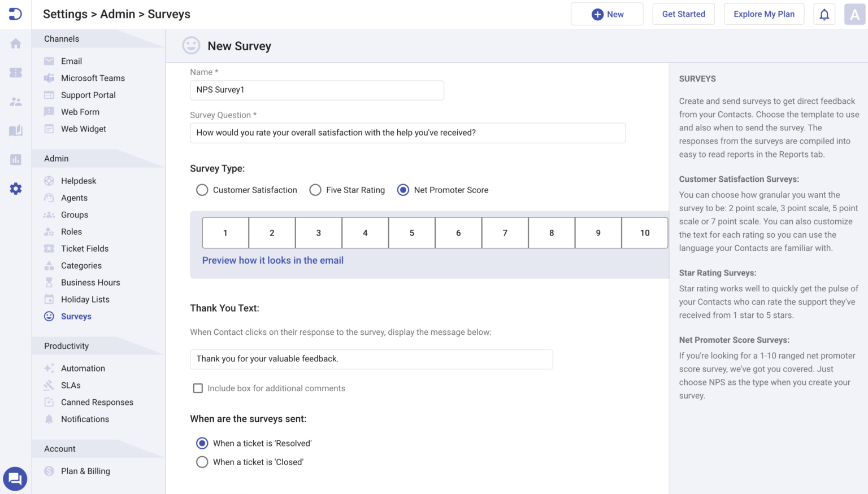The height and width of the screenshot is (494, 868).
Task: Select rating value 7 on the NPS scale
Action: point(505,233)
